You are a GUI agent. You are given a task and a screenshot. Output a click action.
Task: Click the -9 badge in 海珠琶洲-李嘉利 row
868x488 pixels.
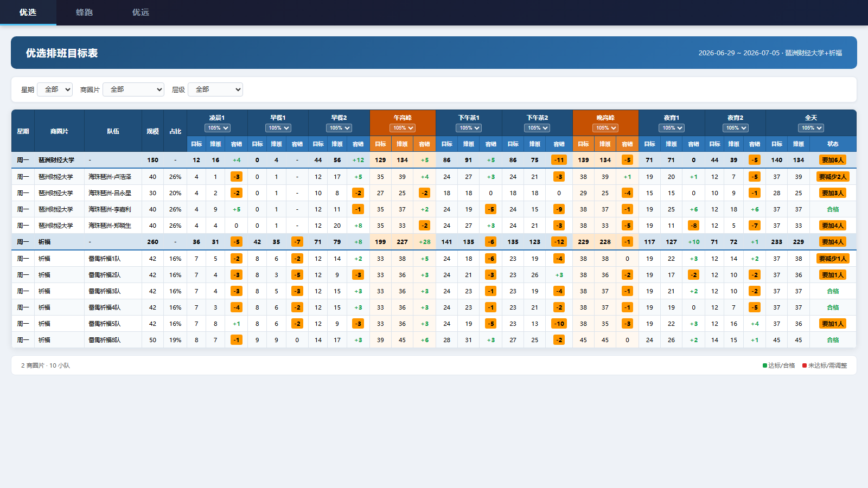click(x=559, y=209)
